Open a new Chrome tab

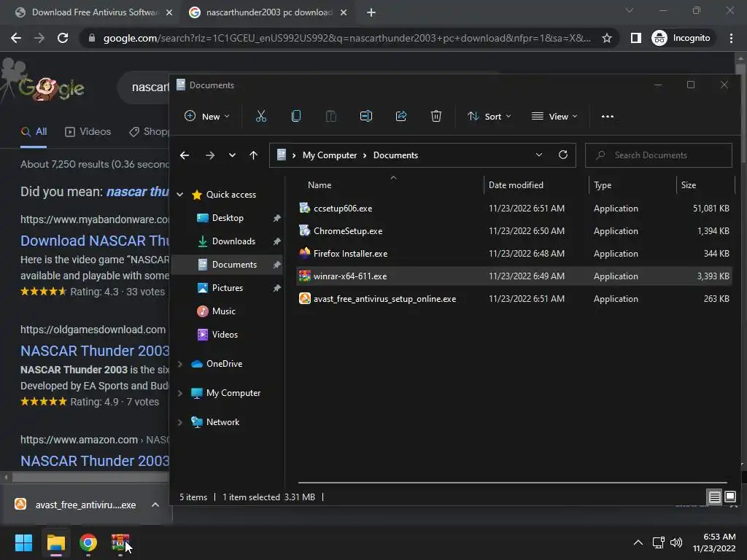pyautogui.click(x=371, y=13)
